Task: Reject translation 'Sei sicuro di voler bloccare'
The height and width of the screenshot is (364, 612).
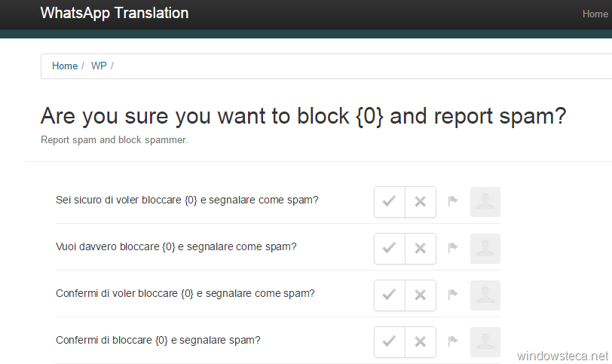Action: (421, 202)
